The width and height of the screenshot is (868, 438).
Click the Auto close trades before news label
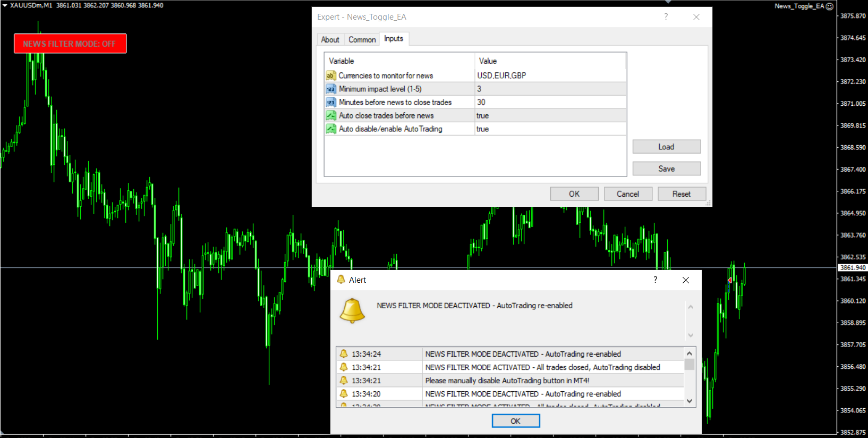pyautogui.click(x=386, y=115)
